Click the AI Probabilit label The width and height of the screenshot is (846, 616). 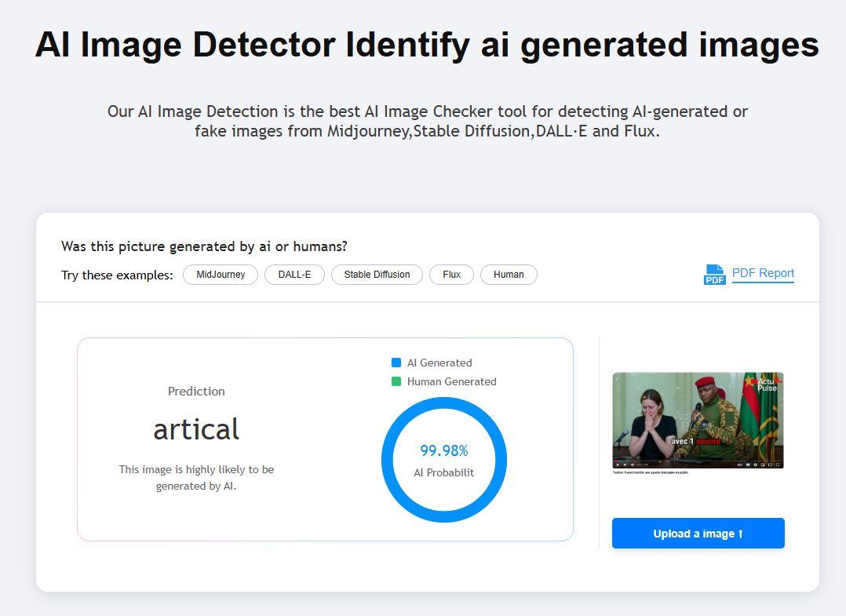444,472
